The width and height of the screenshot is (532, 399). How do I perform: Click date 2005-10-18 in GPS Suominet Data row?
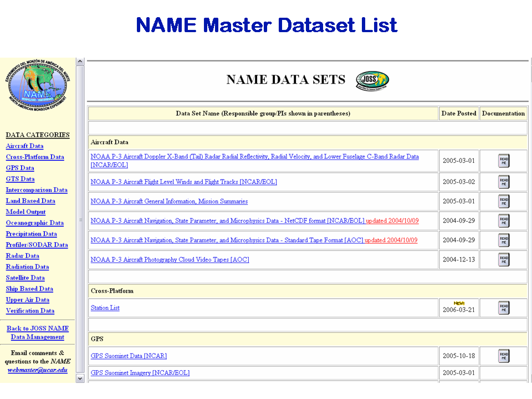coord(459,356)
